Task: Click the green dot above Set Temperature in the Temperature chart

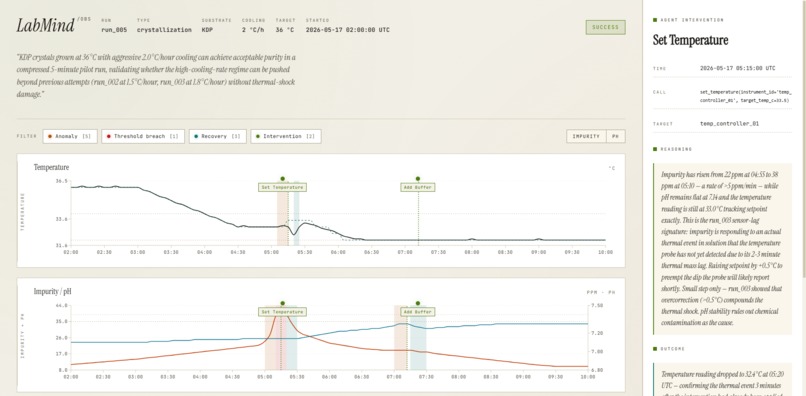Action: [x=282, y=178]
